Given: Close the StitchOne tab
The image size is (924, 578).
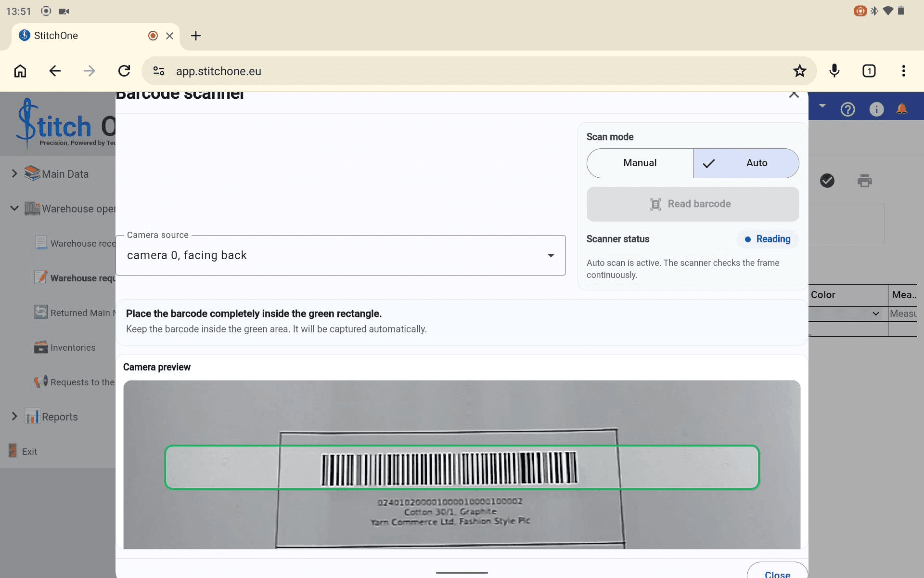Looking at the screenshot, I should [x=169, y=36].
